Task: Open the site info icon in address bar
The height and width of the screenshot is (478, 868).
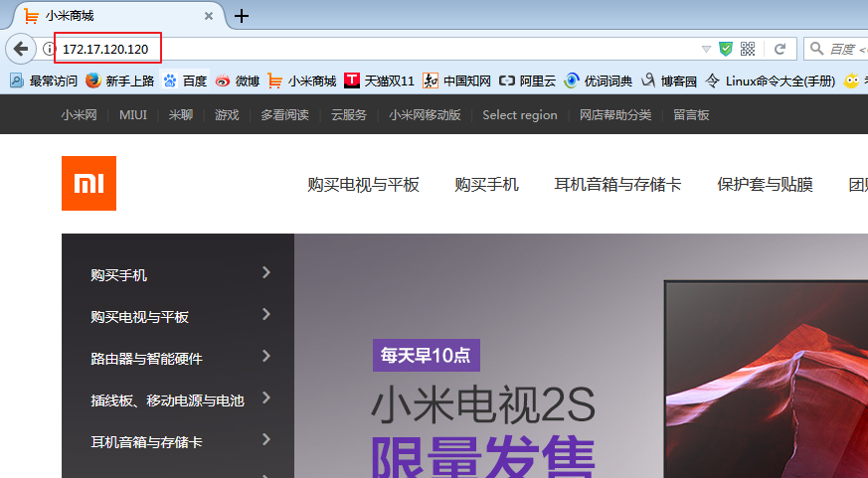Action: coord(50,50)
